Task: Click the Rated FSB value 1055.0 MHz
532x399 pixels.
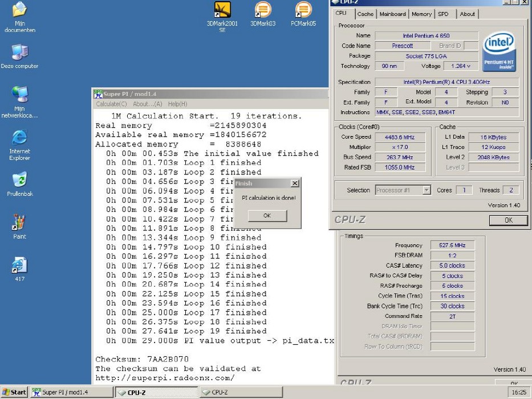Action: 400,167
